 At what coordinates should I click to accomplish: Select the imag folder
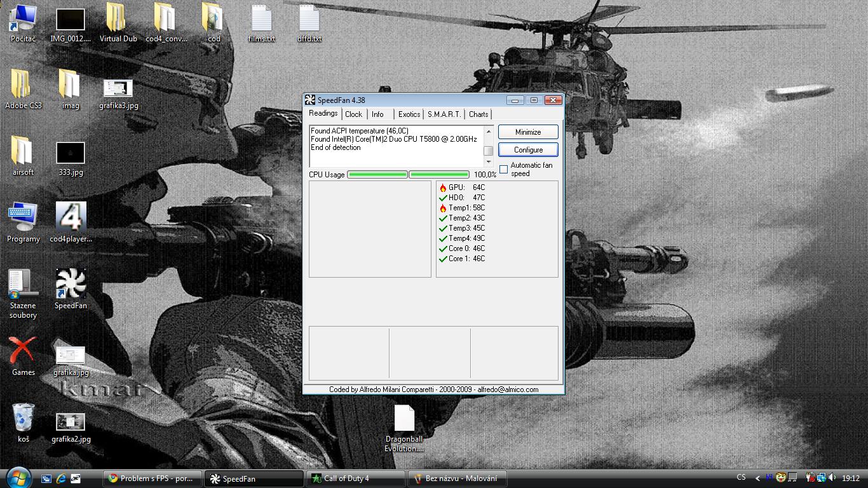71,90
